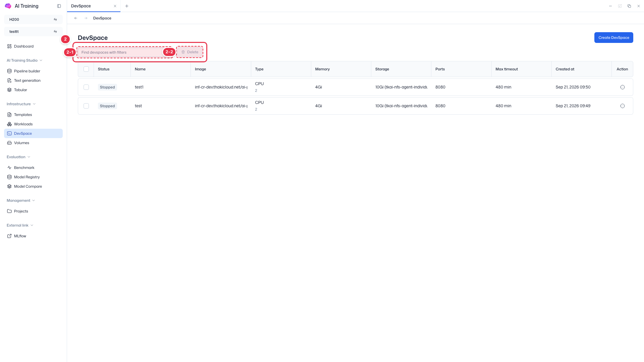Screen dimensions: 644x362
Task: Click the AI Training logo icon
Action: (8, 6)
